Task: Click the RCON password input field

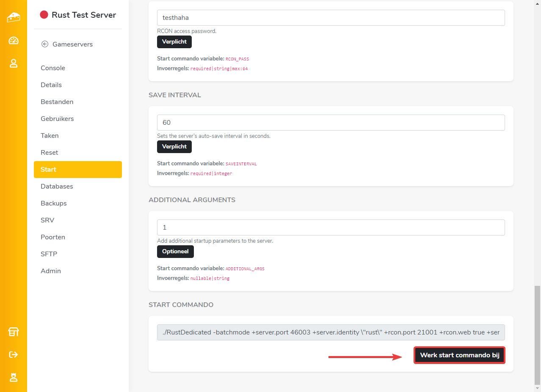Action: coord(331,18)
